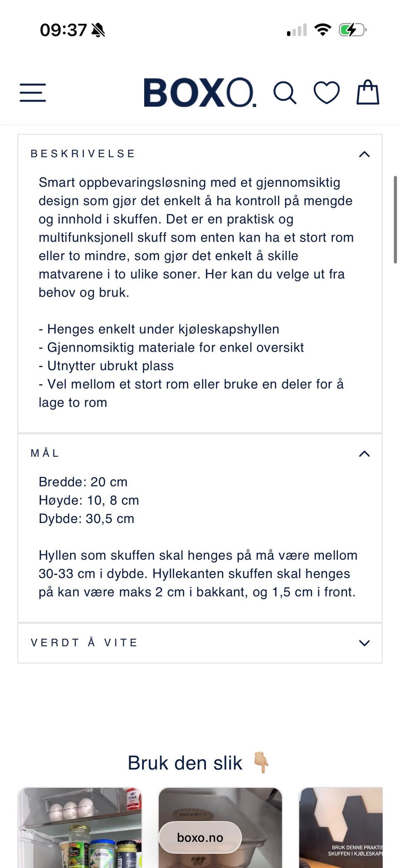Collapse the MÅL section
400x868 pixels.
[364, 453]
